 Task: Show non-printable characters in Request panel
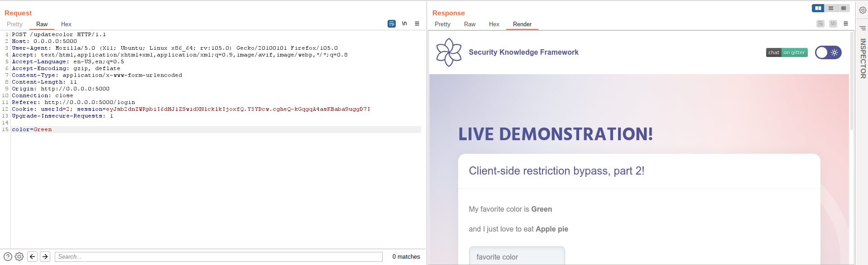404,24
